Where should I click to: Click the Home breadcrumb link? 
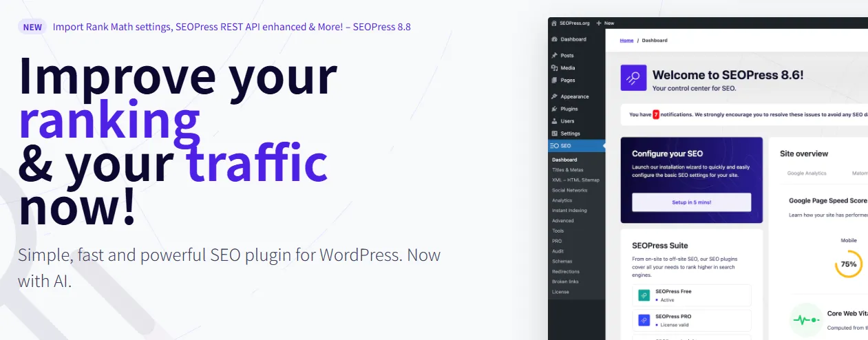tap(626, 41)
